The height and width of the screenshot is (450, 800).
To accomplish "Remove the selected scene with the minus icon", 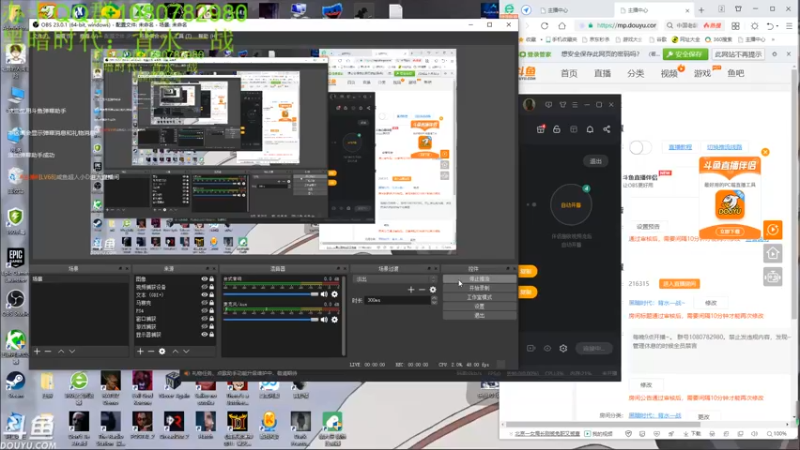I will coord(48,352).
